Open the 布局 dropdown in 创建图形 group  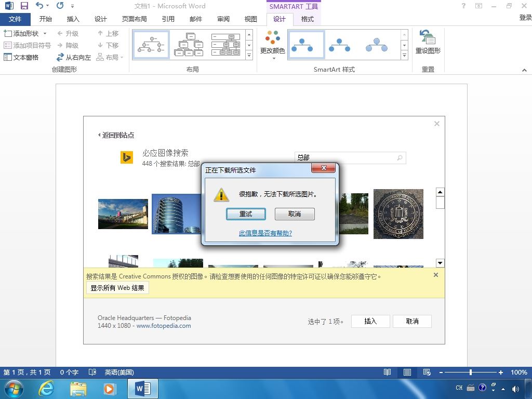click(x=110, y=57)
